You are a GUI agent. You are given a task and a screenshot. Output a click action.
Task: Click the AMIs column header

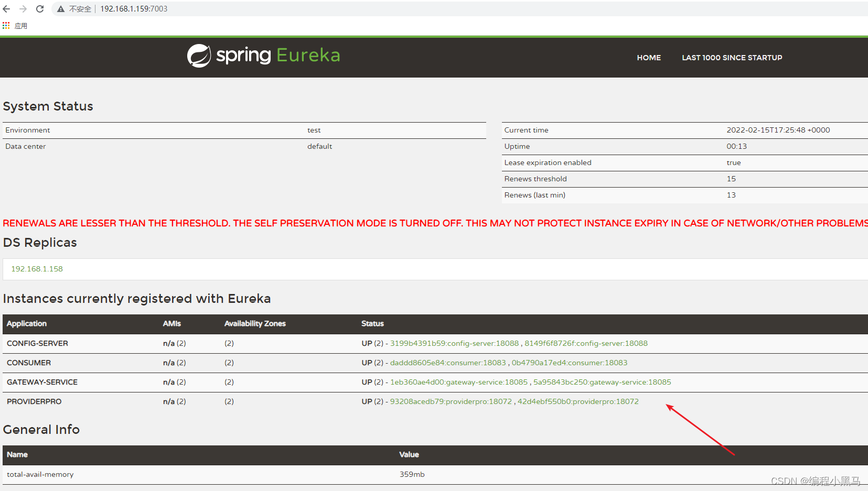pos(172,324)
